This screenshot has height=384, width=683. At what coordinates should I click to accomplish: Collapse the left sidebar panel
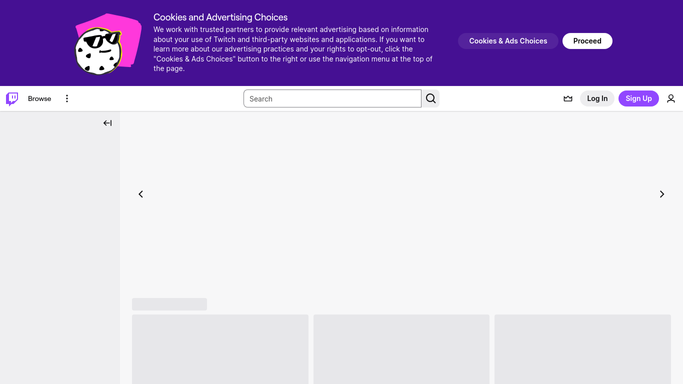[x=108, y=123]
